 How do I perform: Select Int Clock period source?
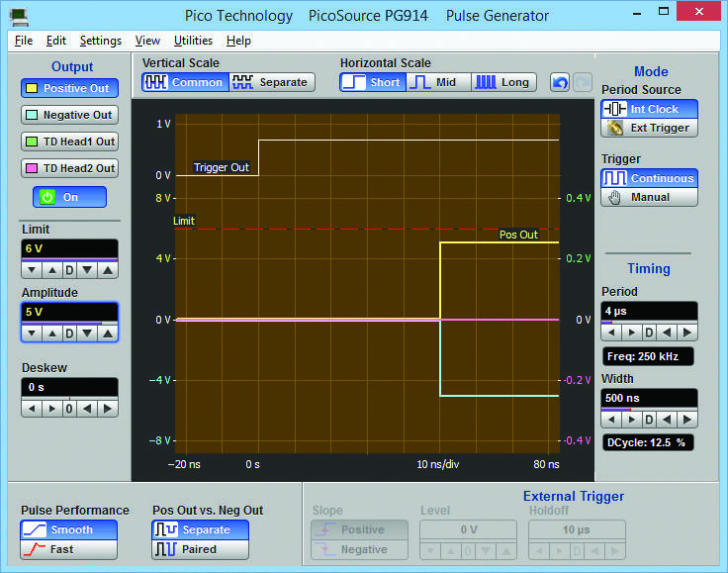(649, 109)
